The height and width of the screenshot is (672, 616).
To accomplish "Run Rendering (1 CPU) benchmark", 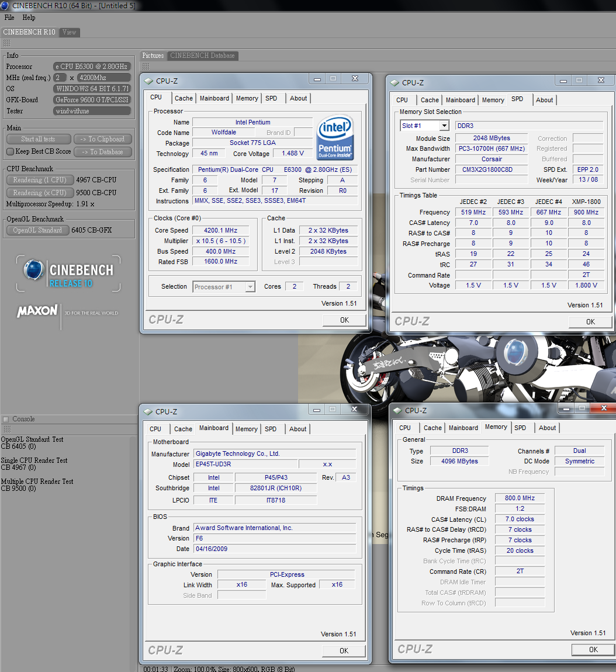I will [40, 180].
